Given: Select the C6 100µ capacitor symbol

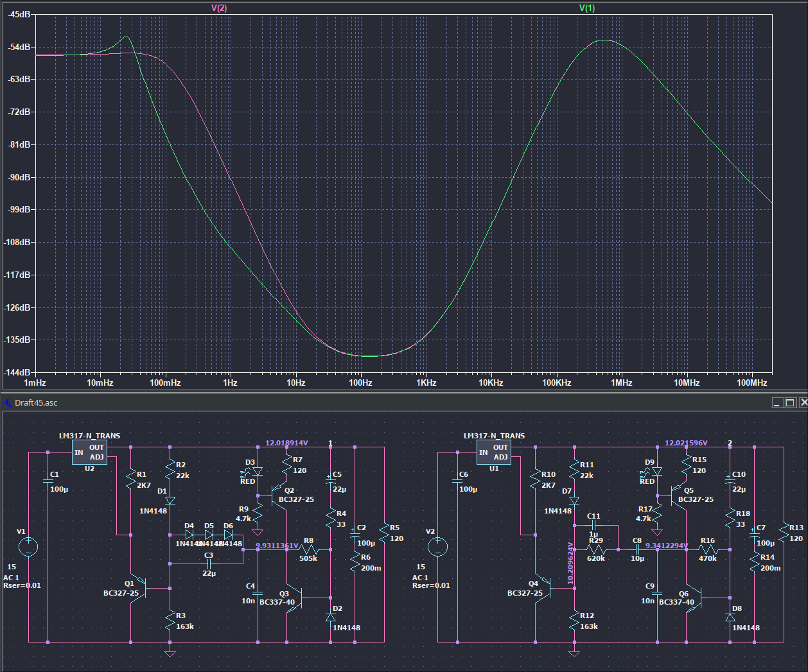Looking at the screenshot, I should (x=458, y=482).
